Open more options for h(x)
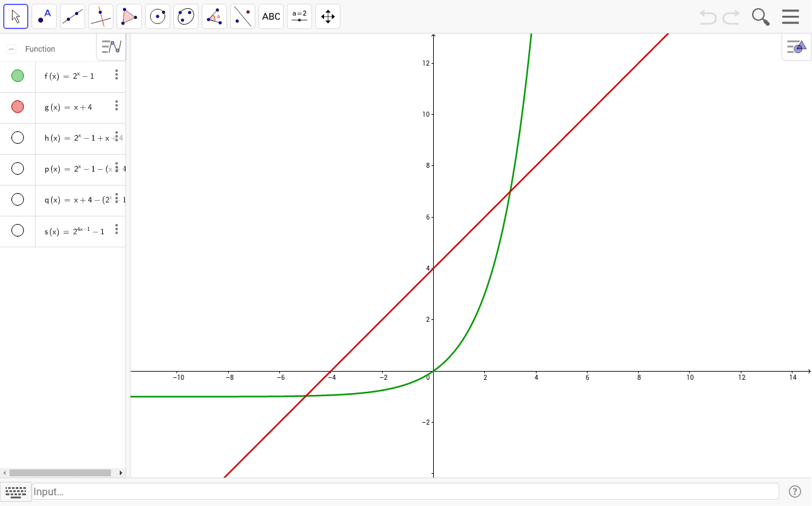This screenshot has height=506, width=812. (117, 137)
